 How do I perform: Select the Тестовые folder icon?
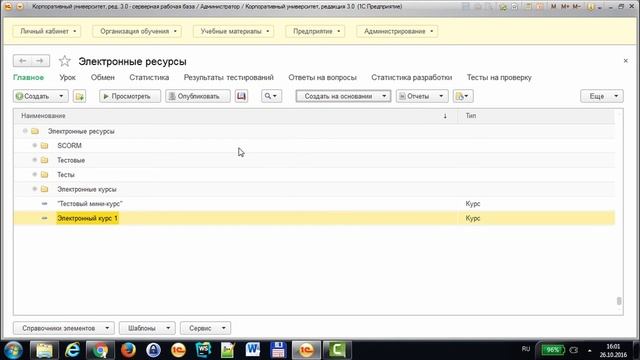tap(44, 160)
